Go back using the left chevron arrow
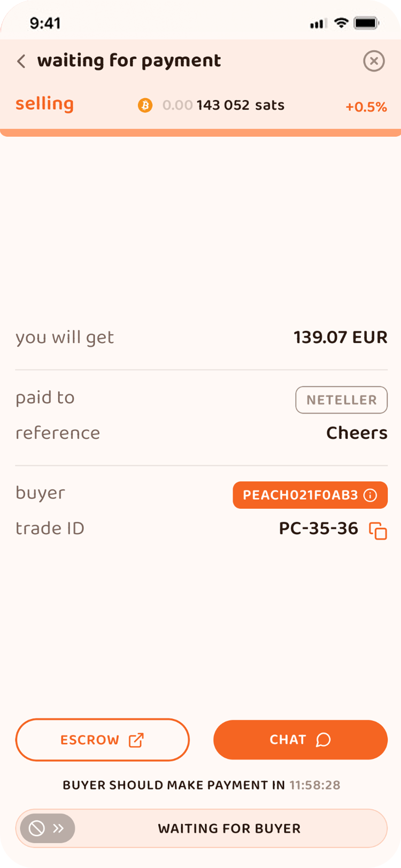Screen dimensions: 401x868 tap(21, 61)
